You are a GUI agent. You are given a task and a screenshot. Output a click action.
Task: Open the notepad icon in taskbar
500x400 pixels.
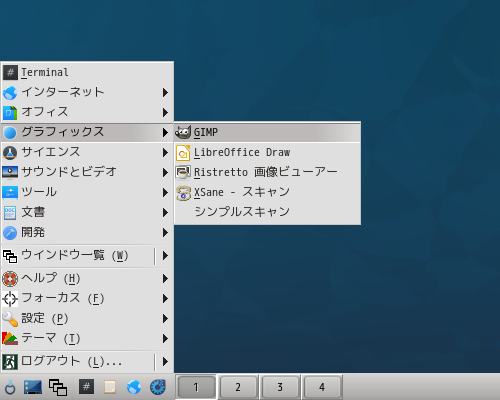(x=110, y=387)
